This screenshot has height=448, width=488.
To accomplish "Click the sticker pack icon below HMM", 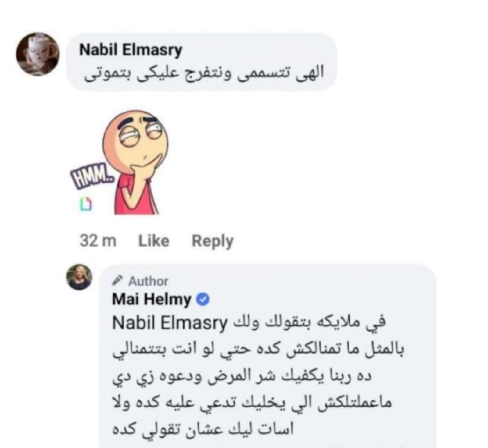I will point(86,204).
